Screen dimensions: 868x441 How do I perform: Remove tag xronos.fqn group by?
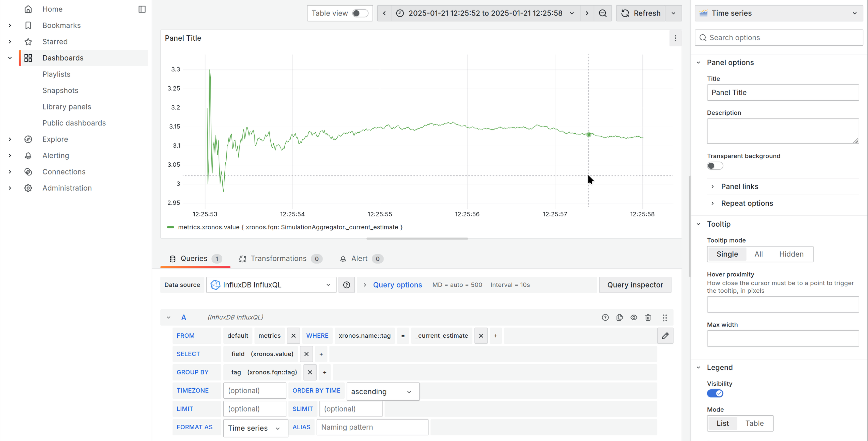310,372
